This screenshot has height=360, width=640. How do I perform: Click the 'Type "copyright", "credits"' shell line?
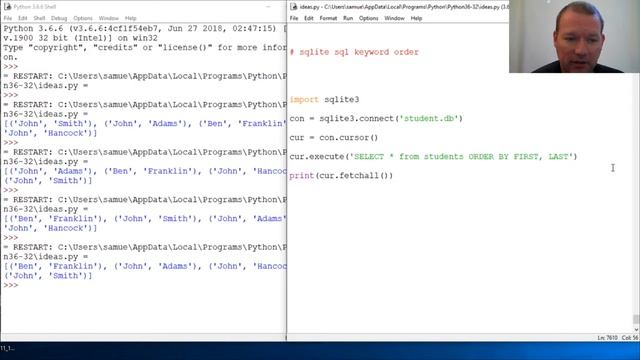pos(145,48)
